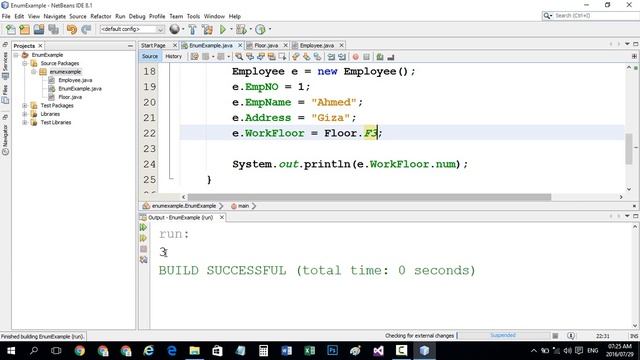The width and height of the screenshot is (640, 360).
Task: Click the red Start Macro Recording icon
Action: pos(356,57)
